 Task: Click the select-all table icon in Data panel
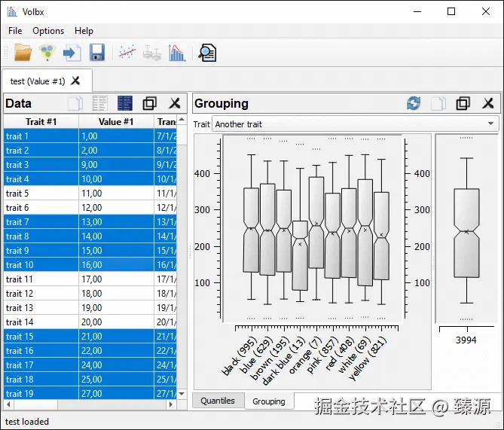point(125,103)
